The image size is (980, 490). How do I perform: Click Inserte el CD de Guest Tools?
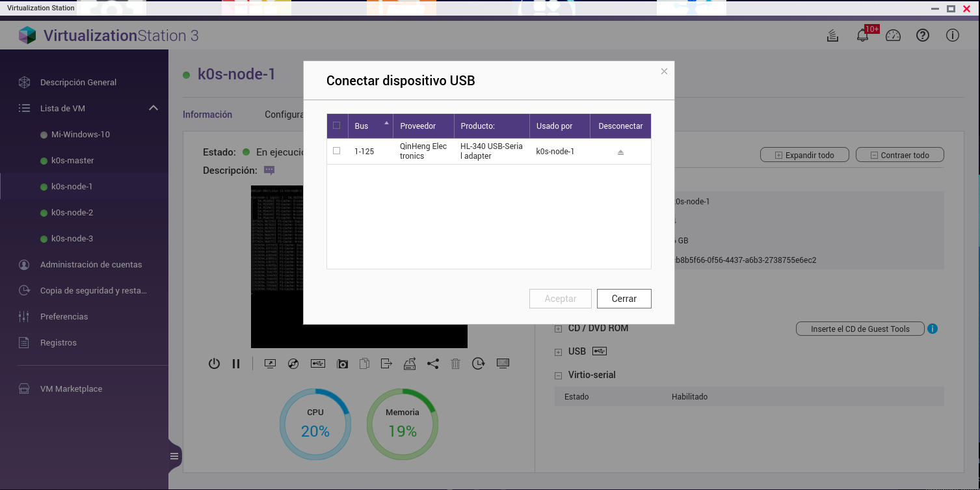(x=860, y=329)
